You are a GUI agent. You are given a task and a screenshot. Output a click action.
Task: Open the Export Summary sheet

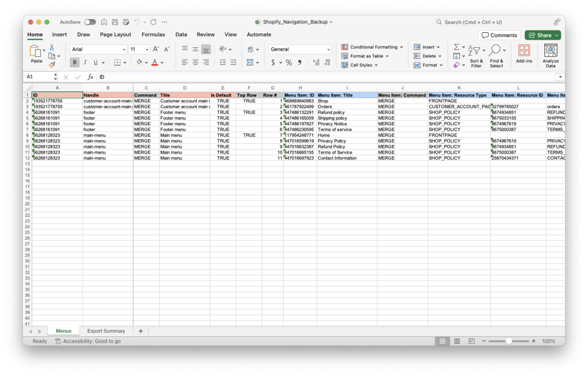click(106, 331)
